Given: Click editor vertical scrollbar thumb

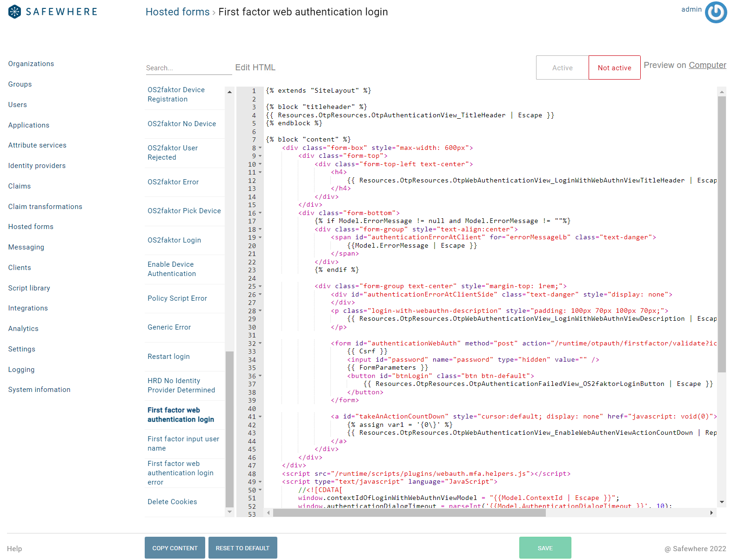Looking at the screenshot, I should pyautogui.click(x=722, y=235).
